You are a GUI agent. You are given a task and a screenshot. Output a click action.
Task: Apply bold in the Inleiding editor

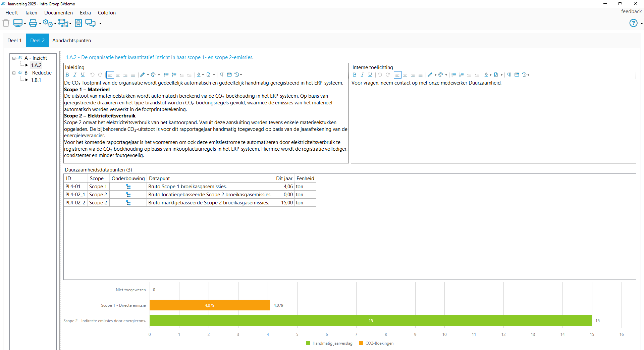(x=67, y=75)
